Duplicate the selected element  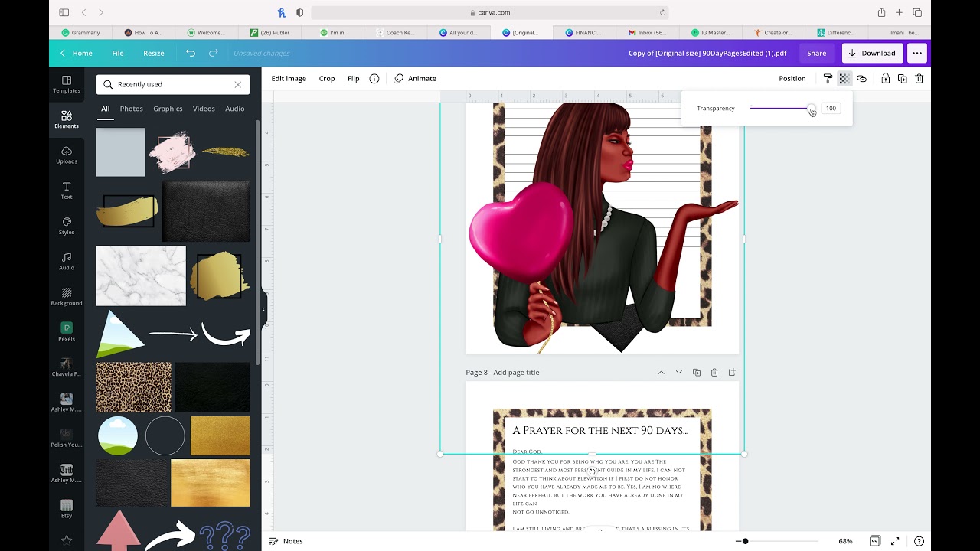click(x=902, y=78)
